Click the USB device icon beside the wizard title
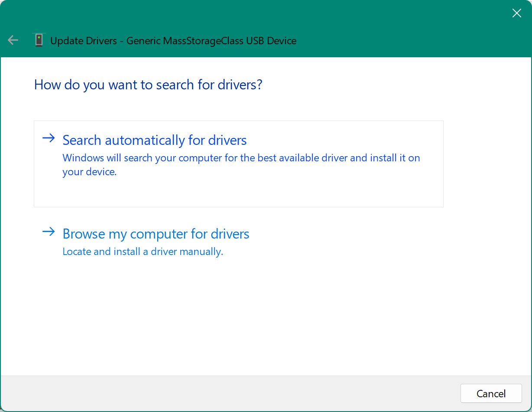The image size is (532, 412). 39,40
